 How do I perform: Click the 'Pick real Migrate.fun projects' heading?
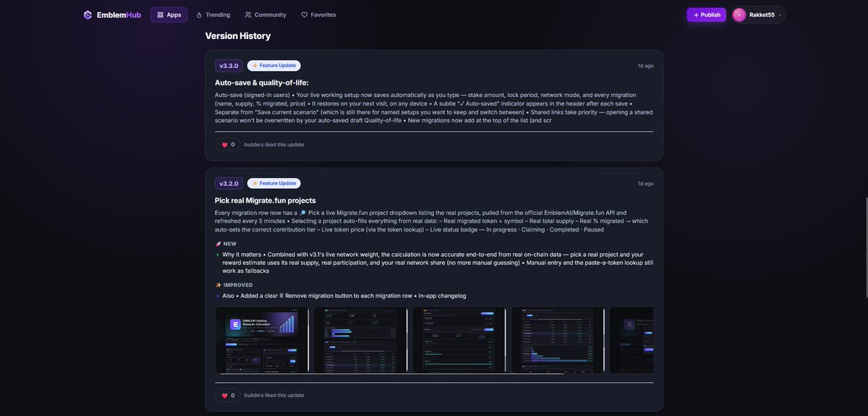tap(265, 200)
